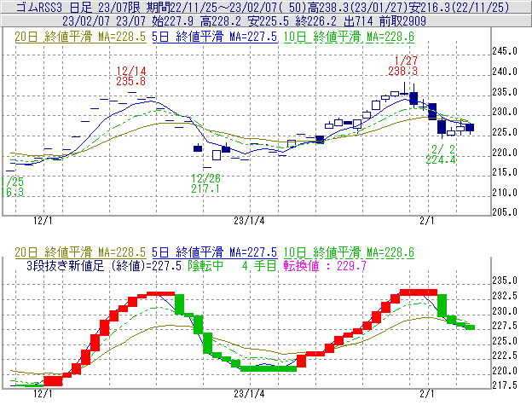Image resolution: width=532 pixels, height=405 pixels.
Task: Click the 2/2 224.4 low annotation
Action: click(441, 154)
